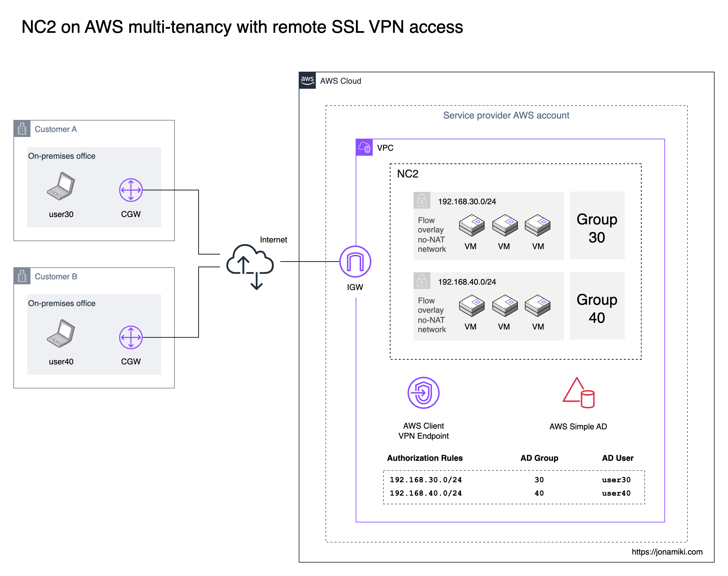Screen dimensions: 728x576
Task: Select last VM in 192.168.40.0/24 subnet
Action: 537,305
